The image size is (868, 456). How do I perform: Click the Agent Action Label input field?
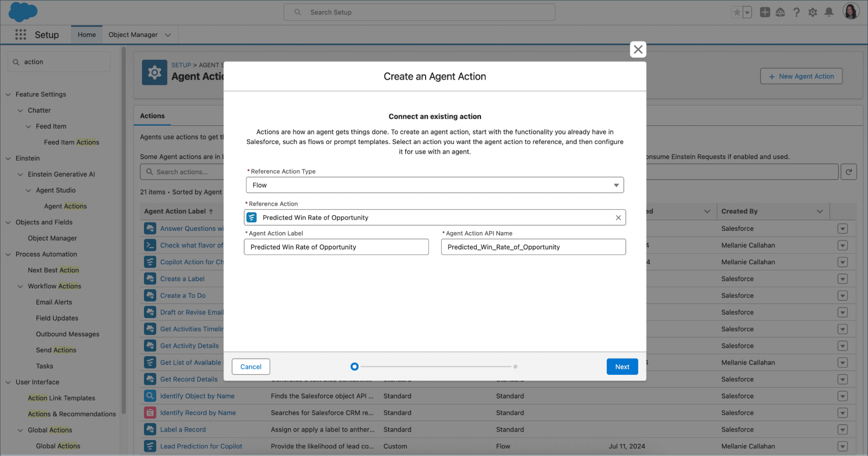(x=336, y=247)
